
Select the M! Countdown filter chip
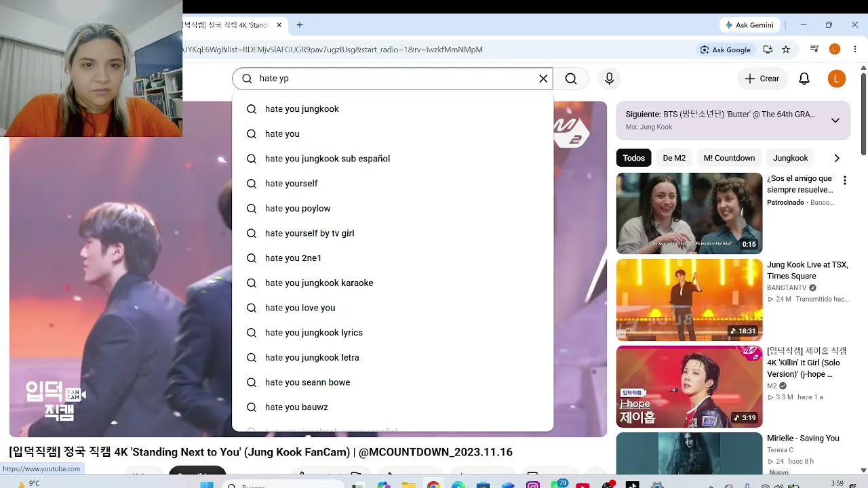click(x=729, y=158)
